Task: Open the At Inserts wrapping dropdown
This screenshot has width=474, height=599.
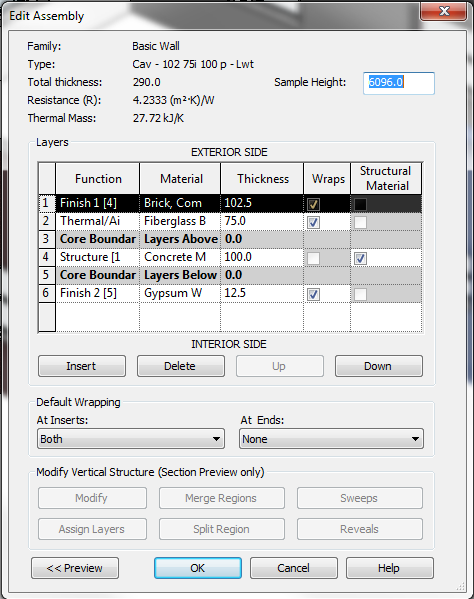Action: pos(131,439)
